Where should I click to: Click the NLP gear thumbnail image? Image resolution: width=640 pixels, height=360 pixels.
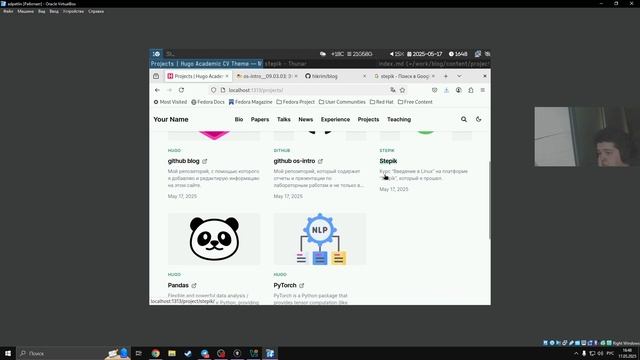pos(320,239)
